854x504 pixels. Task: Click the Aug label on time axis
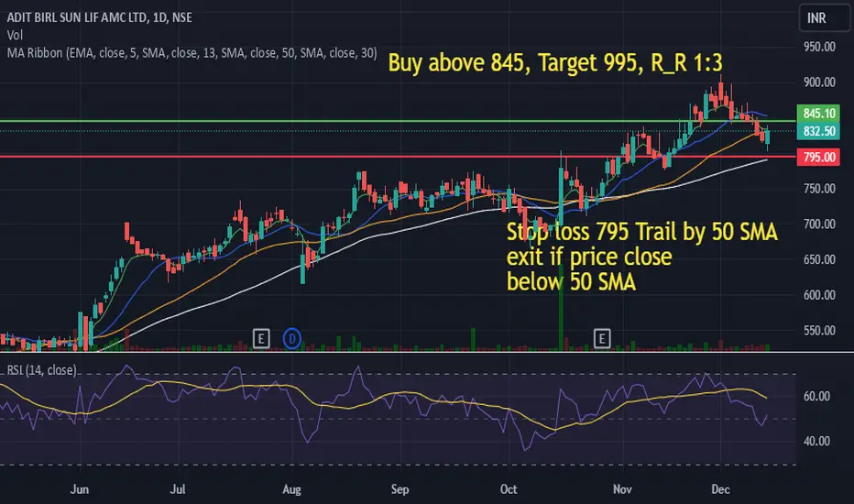click(x=292, y=489)
